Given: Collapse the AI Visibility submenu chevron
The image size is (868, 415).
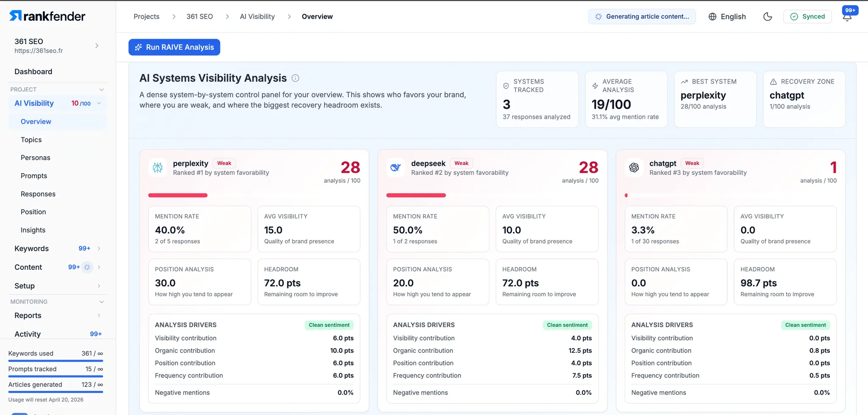Looking at the screenshot, I should click(99, 103).
